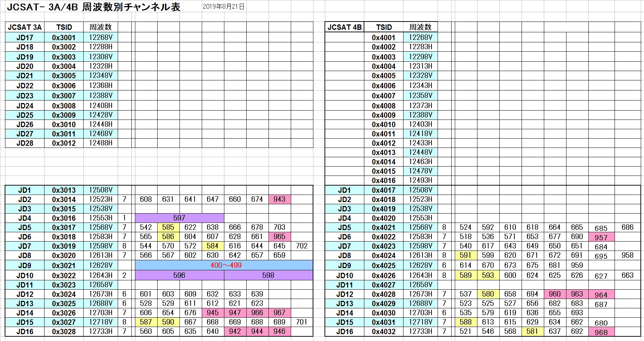Click pink channel cell 960
Viewport: 644px width, 341px height.
tap(555, 294)
